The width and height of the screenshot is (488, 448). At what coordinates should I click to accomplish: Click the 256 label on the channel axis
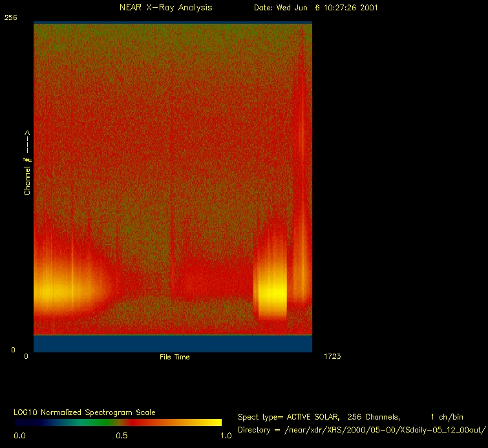(10, 17)
